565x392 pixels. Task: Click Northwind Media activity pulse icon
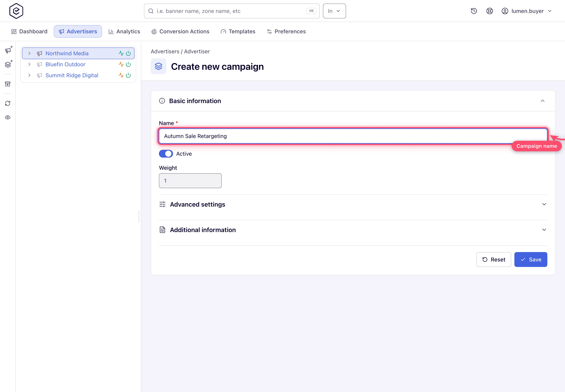[121, 53]
